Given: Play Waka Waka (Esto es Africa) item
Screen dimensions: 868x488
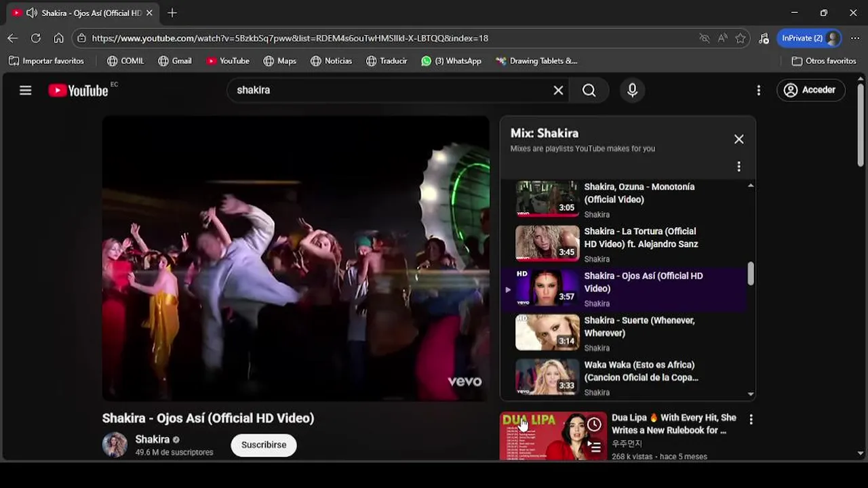Looking at the screenshot, I should tap(623, 378).
